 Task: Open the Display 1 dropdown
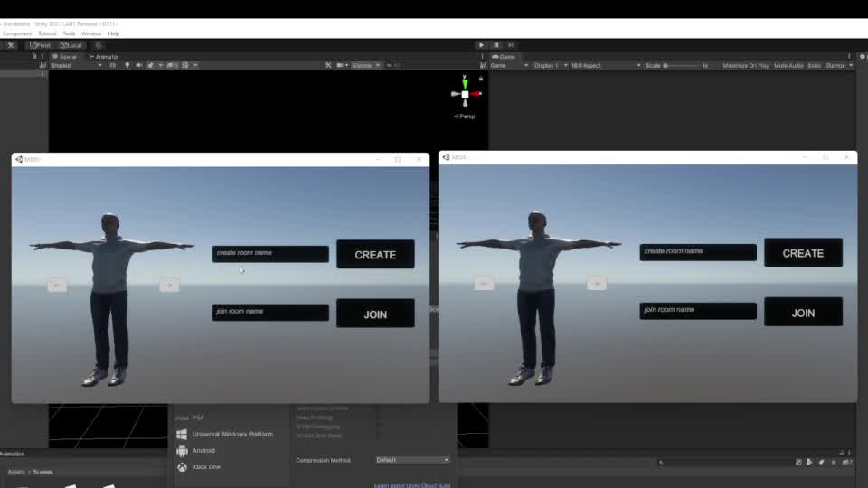(x=551, y=65)
